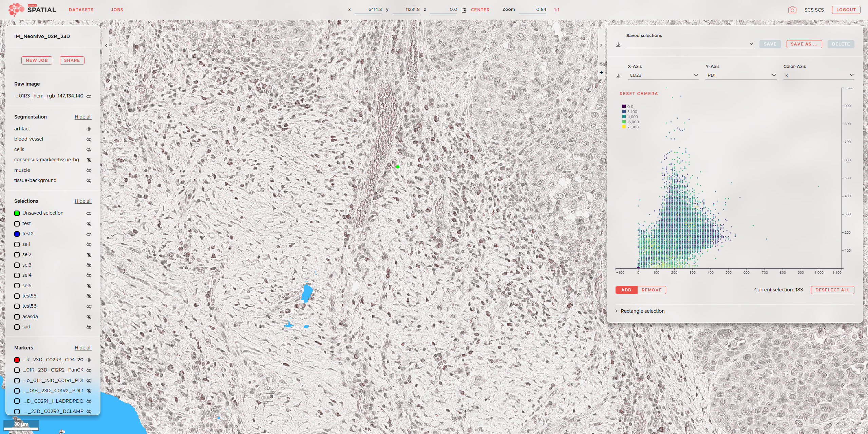Open the Y-Axis PD1 dropdown
Viewport: 868px width, 434px height.
click(741, 75)
